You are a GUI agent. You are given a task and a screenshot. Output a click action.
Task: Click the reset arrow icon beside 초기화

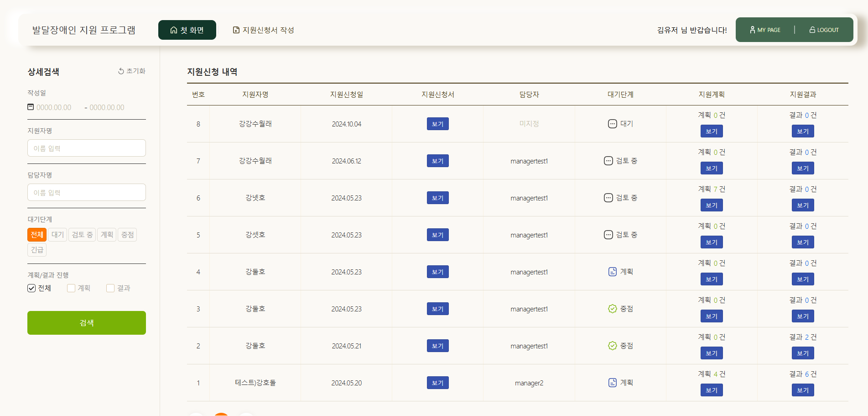coord(121,71)
